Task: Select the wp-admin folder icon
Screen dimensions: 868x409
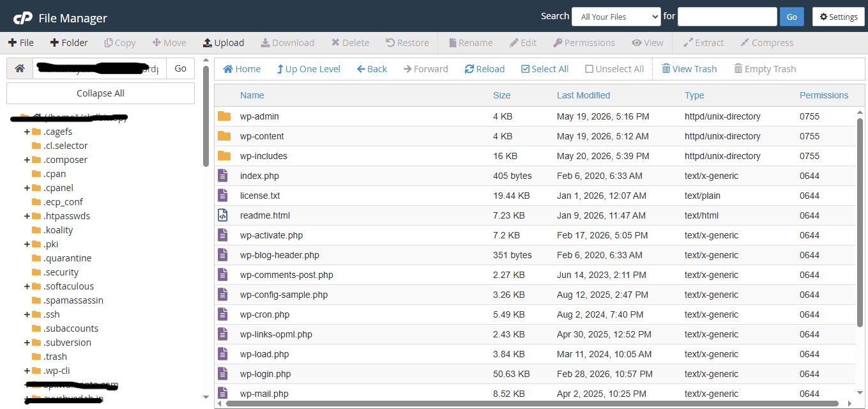Action: pos(224,116)
